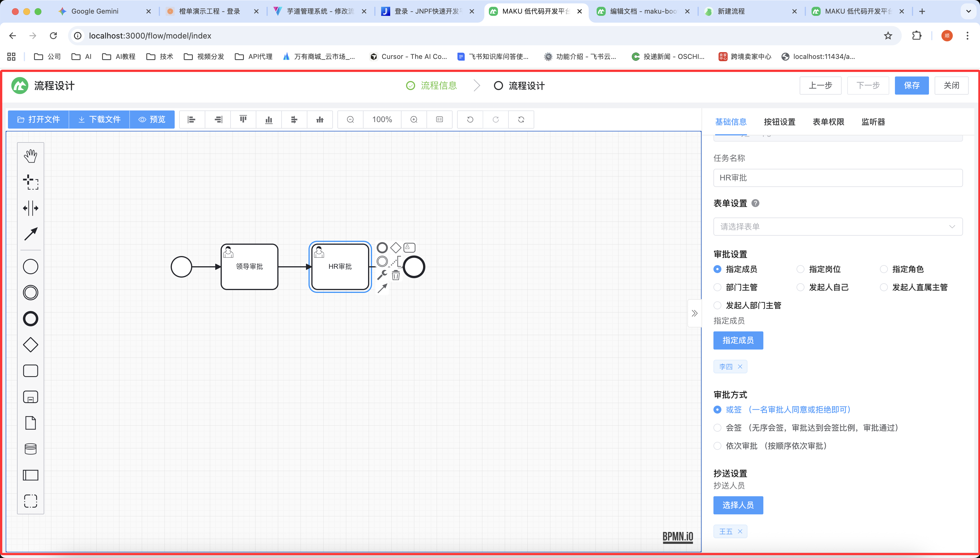
Task: Select the 发起人自己 radio button
Action: point(801,287)
